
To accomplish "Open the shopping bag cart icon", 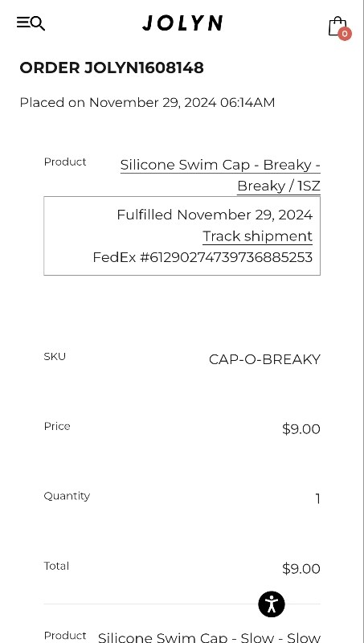I will (x=337, y=26).
